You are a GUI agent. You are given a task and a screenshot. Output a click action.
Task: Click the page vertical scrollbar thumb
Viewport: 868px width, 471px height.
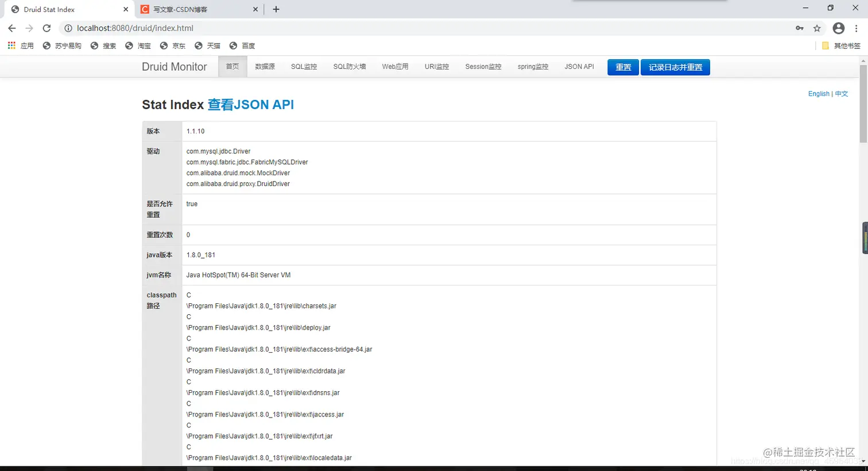[863, 103]
